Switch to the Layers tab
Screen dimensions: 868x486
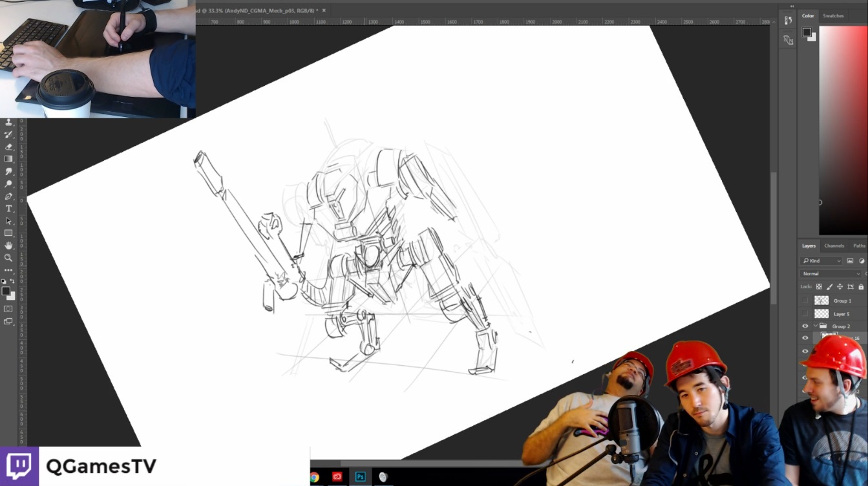pos(809,246)
